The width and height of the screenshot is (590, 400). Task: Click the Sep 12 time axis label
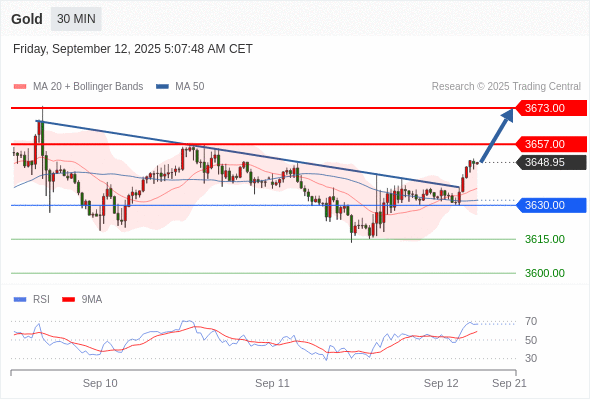coord(441,383)
